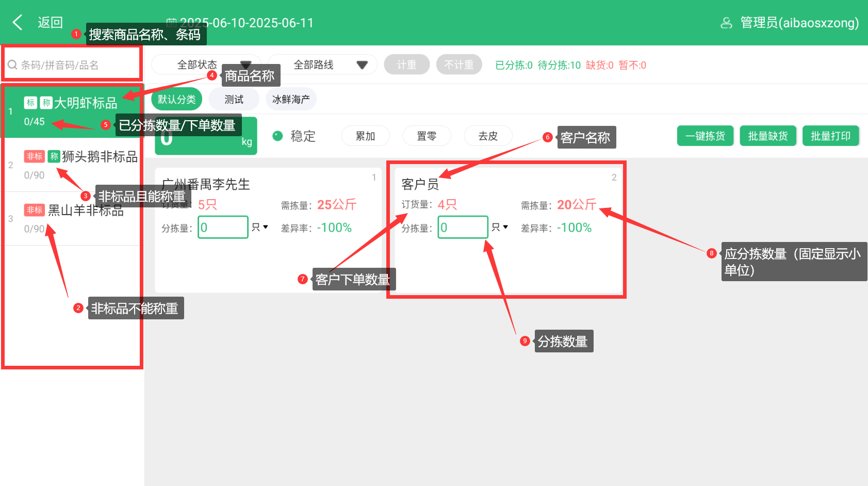Screen dimensions: 868x486
Task: Click the 去皮 tare button
Action: click(x=488, y=136)
